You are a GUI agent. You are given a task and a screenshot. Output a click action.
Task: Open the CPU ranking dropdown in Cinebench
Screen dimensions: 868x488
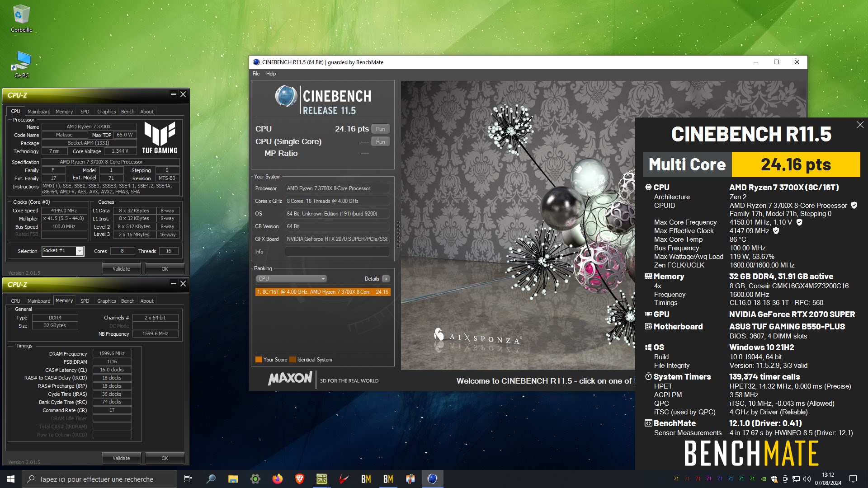pyautogui.click(x=291, y=278)
